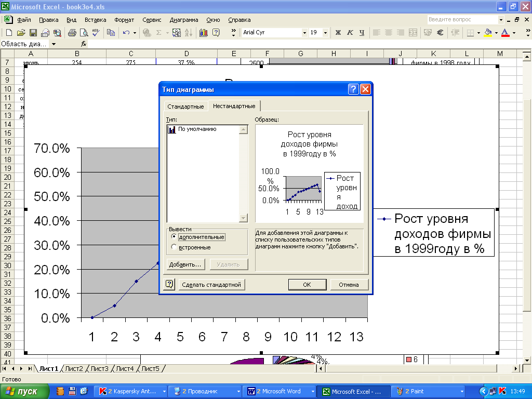Expand the borders dropdown arrow

point(478,33)
